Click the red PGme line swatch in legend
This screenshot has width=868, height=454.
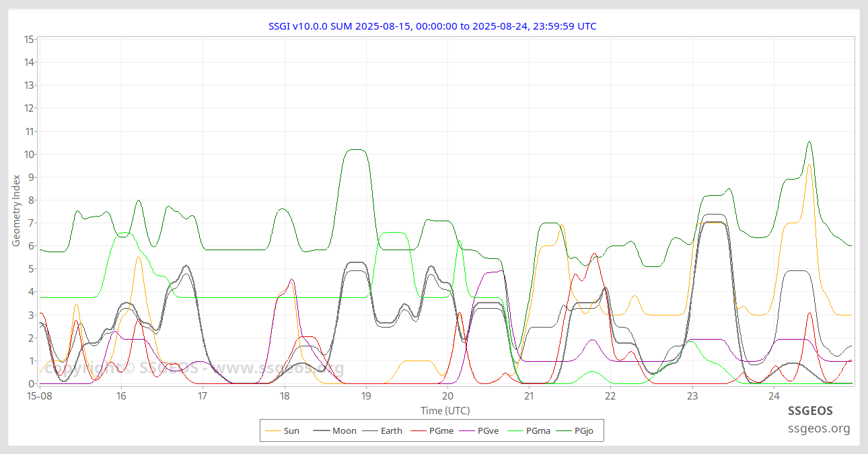pos(419,430)
